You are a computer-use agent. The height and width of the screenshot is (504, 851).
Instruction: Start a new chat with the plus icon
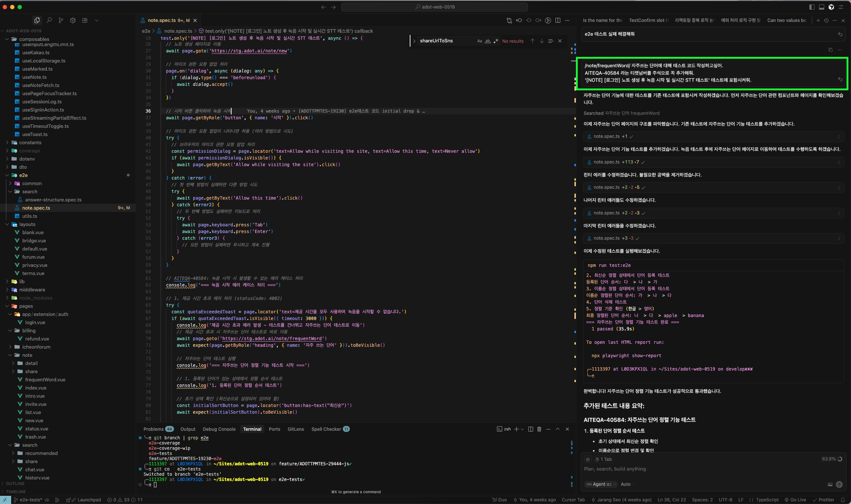(x=818, y=20)
